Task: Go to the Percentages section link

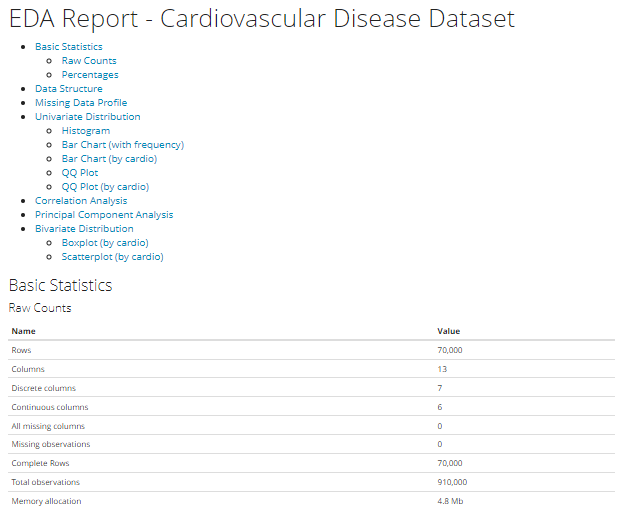Action: click(89, 75)
